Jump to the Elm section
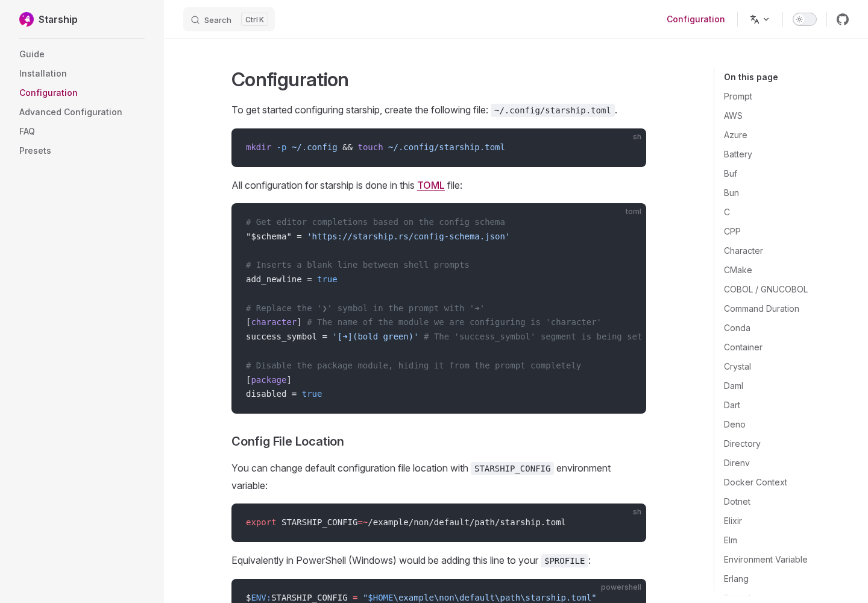The image size is (868, 603). (x=731, y=540)
